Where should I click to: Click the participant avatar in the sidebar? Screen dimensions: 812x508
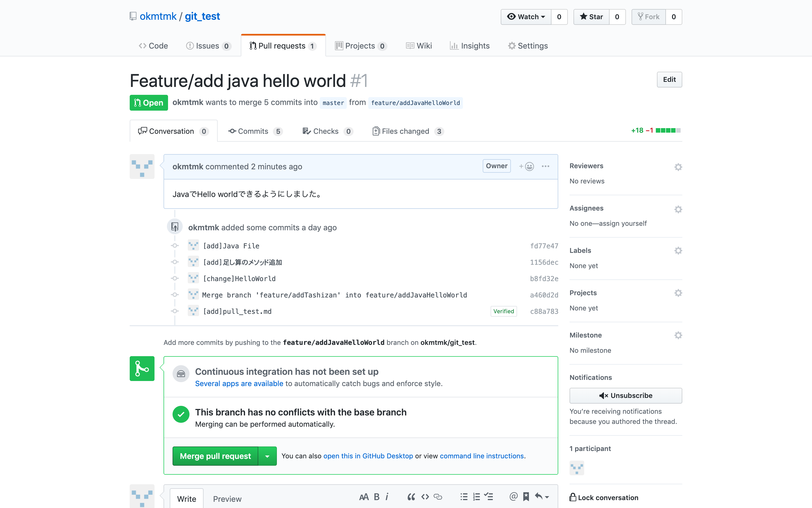pyautogui.click(x=577, y=468)
